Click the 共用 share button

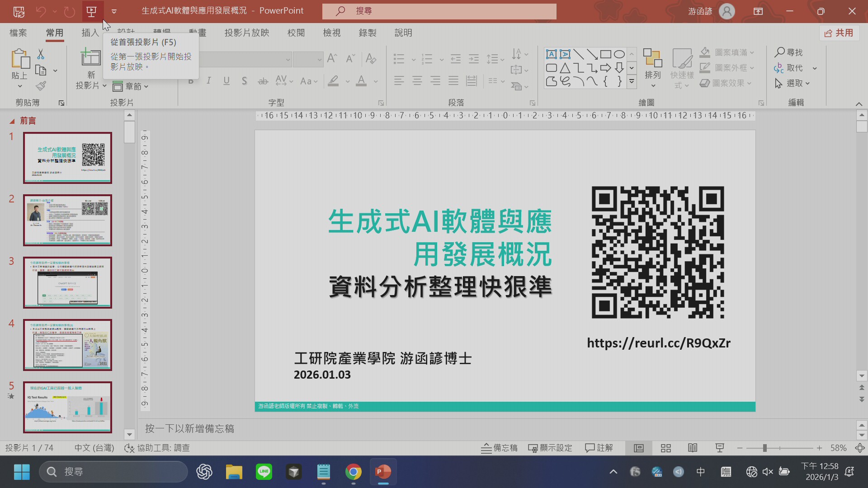839,33
